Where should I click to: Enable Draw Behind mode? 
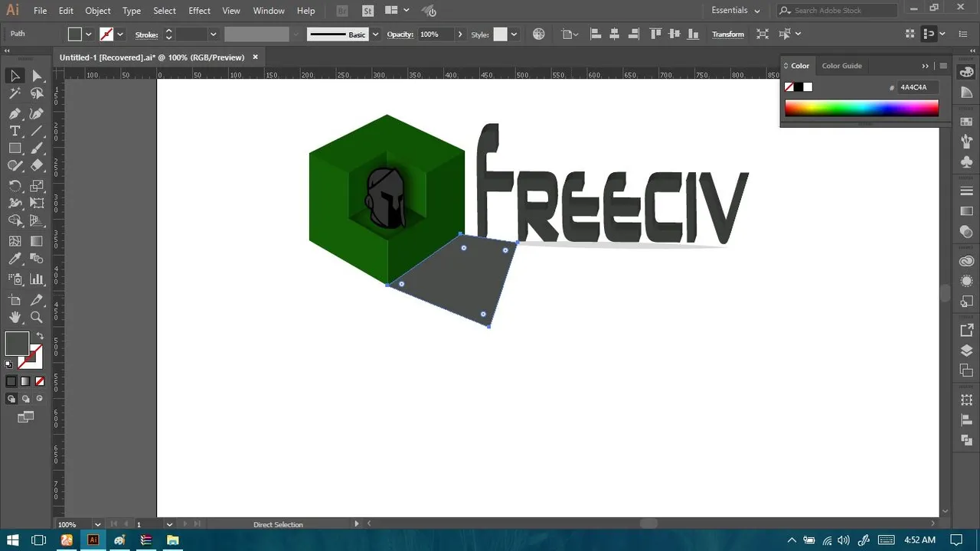(x=25, y=399)
